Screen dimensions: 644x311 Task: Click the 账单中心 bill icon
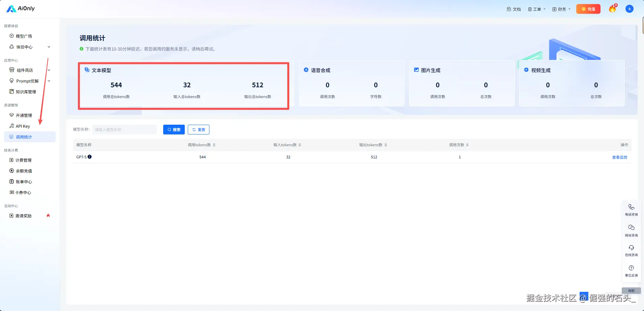click(x=11, y=182)
